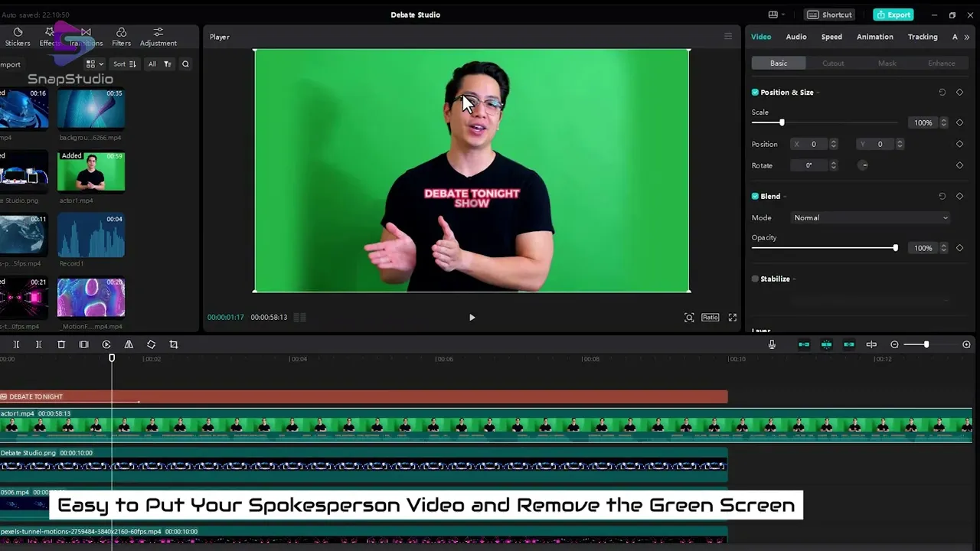Viewport: 980px width, 551px height.
Task: Click the record voiceover microphone
Action: coord(772,344)
